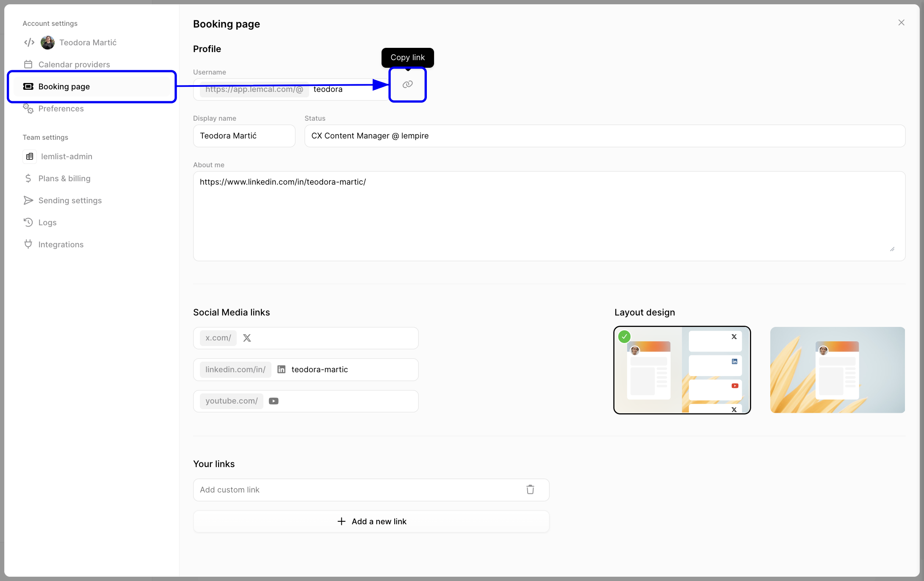Viewport: 924px width, 581px height.
Task: Click the Calendar providers calendar icon
Action: tap(28, 64)
